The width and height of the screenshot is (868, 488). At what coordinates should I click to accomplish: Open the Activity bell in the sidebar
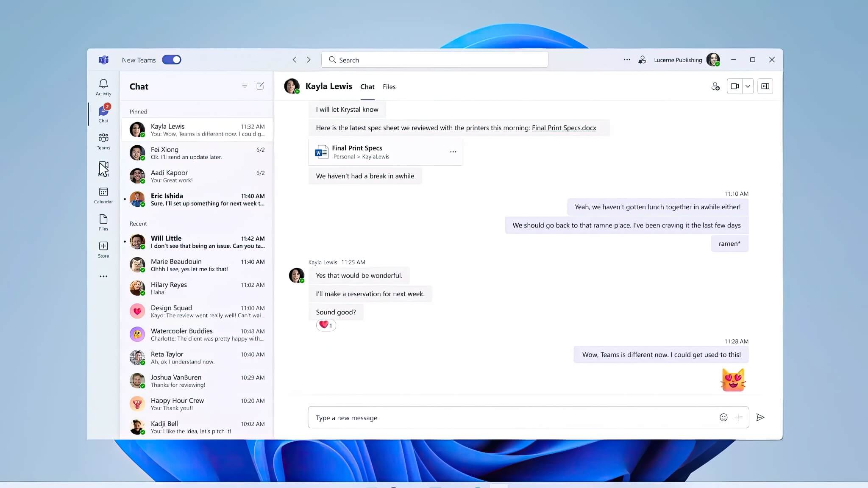coord(103,86)
